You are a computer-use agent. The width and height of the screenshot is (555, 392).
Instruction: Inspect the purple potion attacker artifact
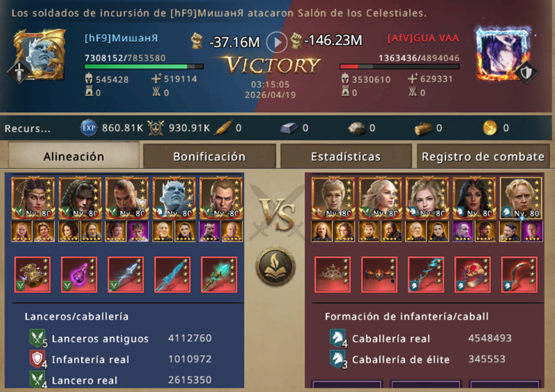coord(79,274)
